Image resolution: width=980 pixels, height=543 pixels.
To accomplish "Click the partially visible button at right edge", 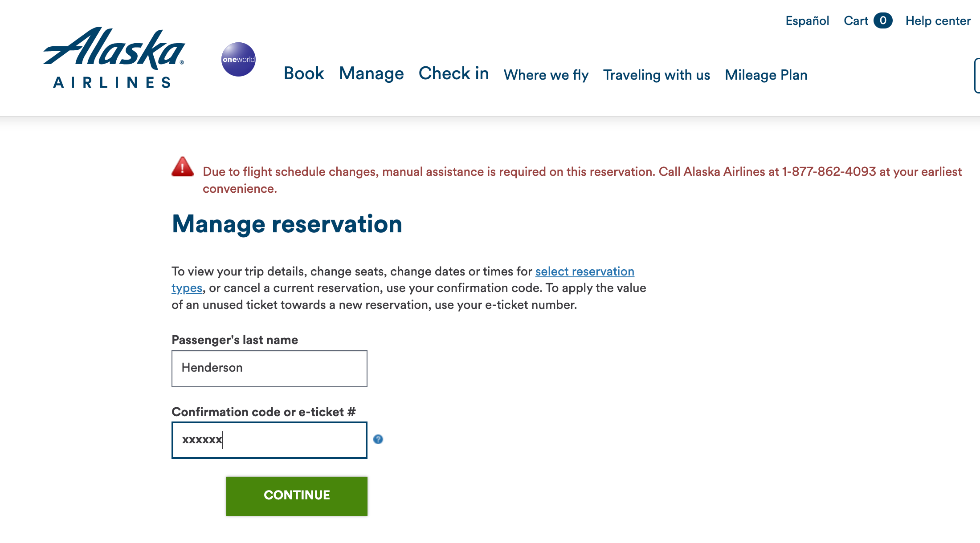I will pyautogui.click(x=977, y=76).
